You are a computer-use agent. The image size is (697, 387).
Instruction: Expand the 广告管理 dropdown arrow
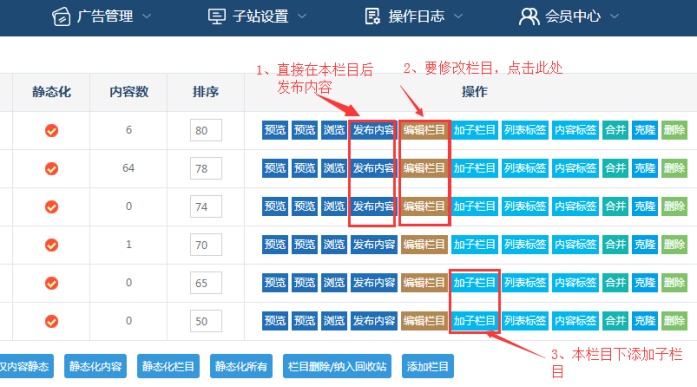tap(147, 17)
